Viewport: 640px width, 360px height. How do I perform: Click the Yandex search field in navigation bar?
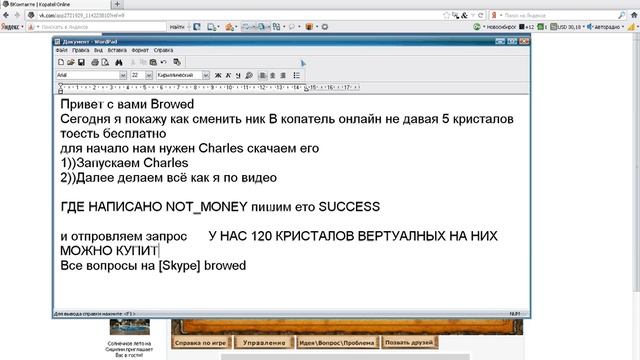tap(559, 15)
